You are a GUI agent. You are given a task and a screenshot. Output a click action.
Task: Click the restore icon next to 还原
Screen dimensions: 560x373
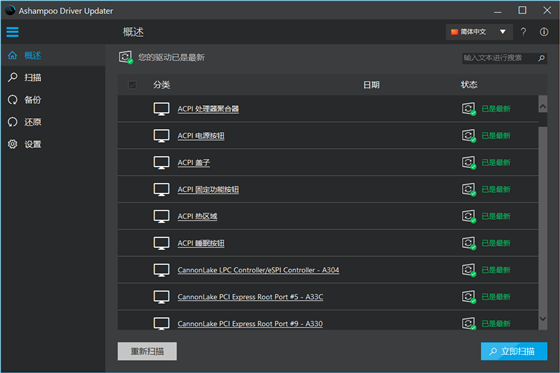[12, 122]
